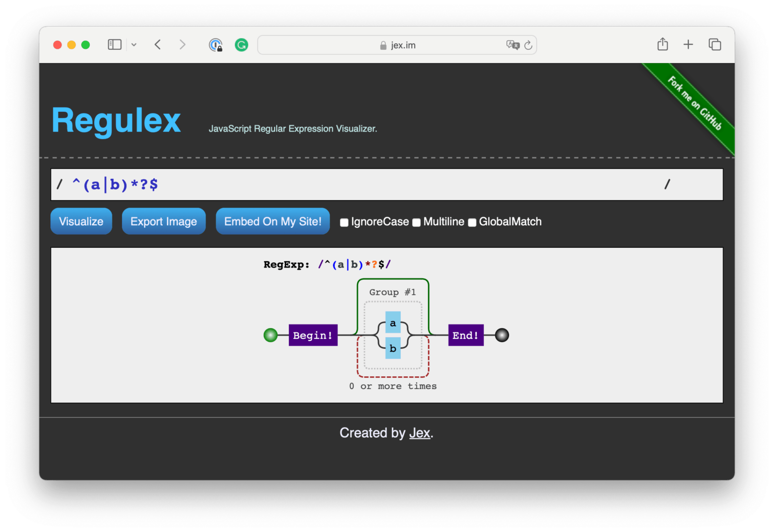Click the Group #1 label
This screenshot has height=532, width=774.
[x=393, y=292]
